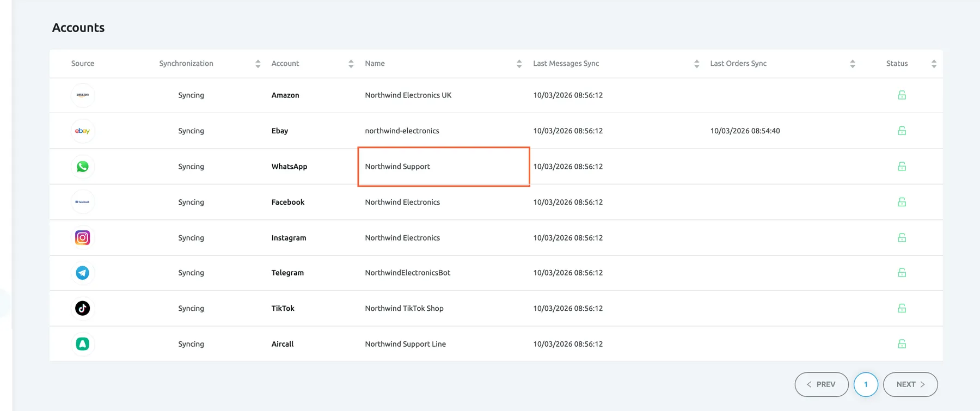Click the WhatsApp account label
Image resolution: width=980 pixels, height=411 pixels.
pos(289,167)
